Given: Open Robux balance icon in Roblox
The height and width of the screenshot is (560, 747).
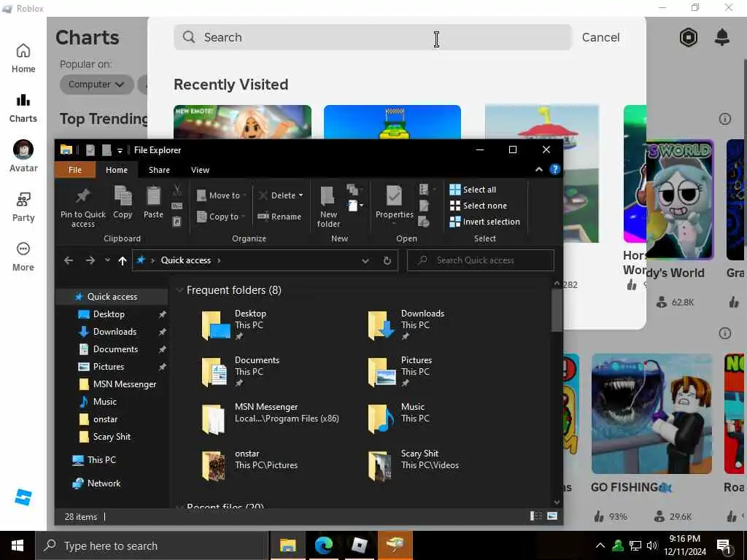Looking at the screenshot, I should 689,37.
